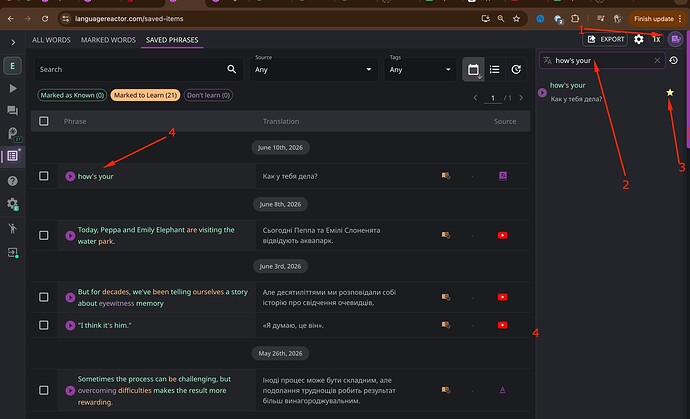Click tag icon in Peppa water park row
The width and height of the screenshot is (690, 419).
446,235
